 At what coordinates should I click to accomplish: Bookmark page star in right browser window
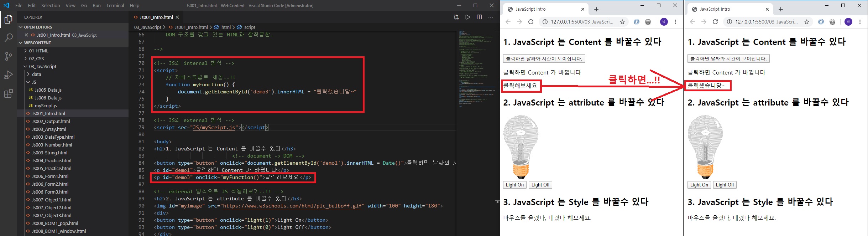click(x=807, y=22)
